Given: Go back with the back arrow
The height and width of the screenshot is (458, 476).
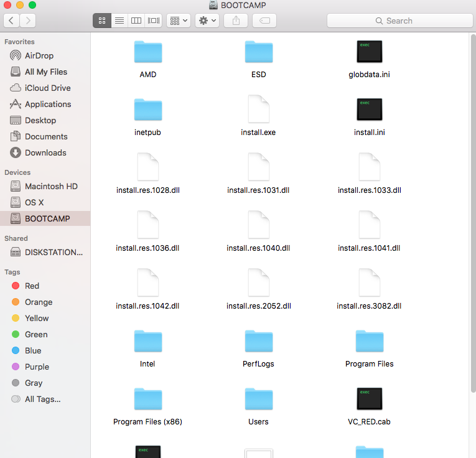Looking at the screenshot, I should click(12, 21).
